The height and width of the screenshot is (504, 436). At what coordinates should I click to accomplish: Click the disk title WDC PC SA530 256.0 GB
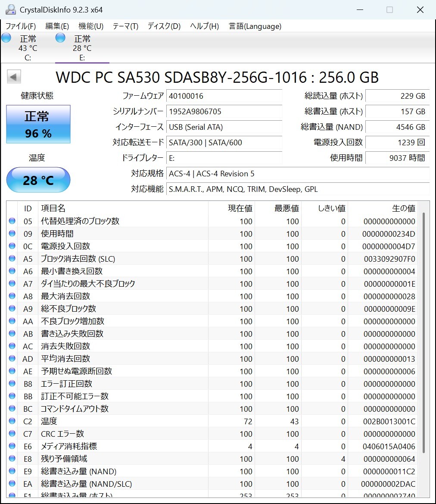click(x=217, y=77)
